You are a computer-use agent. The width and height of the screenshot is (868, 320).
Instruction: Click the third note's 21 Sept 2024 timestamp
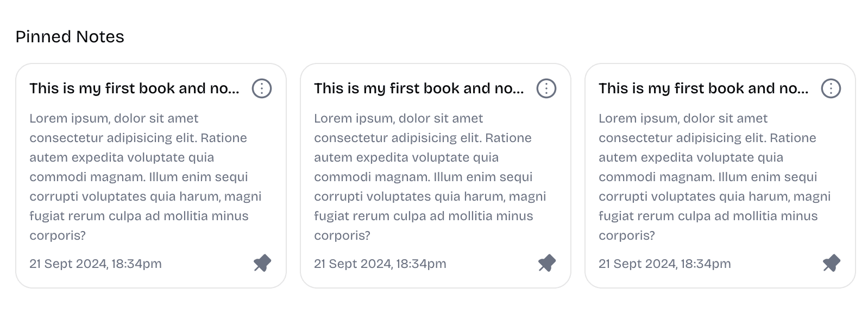coord(665,264)
